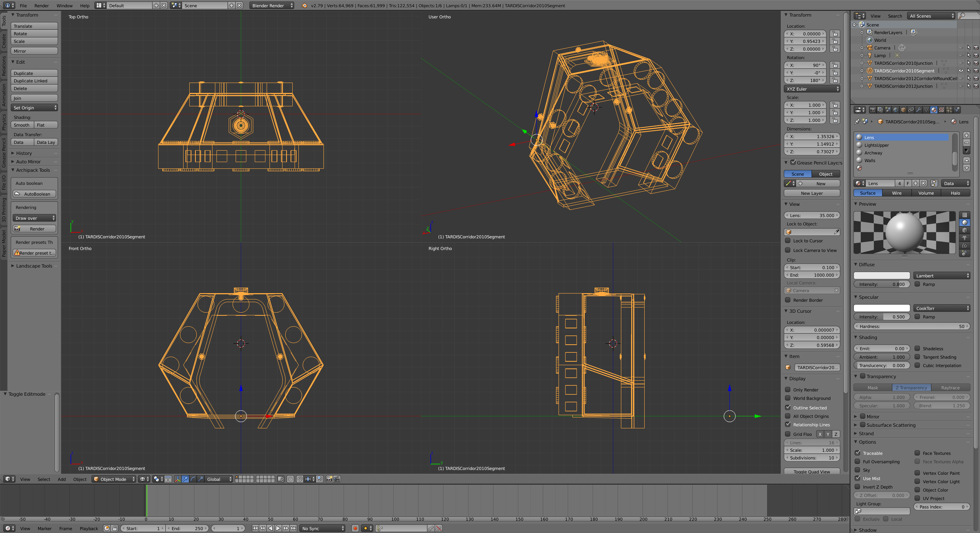Click the Duplicate Linked button
This screenshot has height=533, width=980.
[x=34, y=81]
